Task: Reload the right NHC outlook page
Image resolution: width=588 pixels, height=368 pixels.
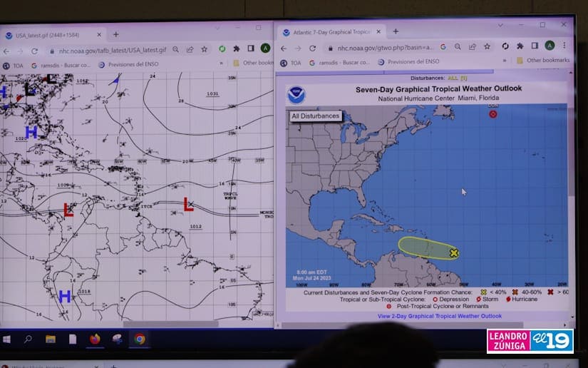Action: 312,48
